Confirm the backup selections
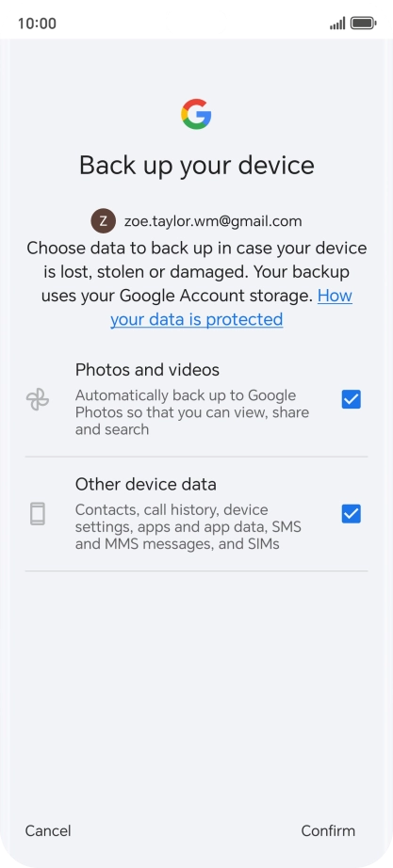Image resolution: width=393 pixels, height=868 pixels. click(328, 830)
